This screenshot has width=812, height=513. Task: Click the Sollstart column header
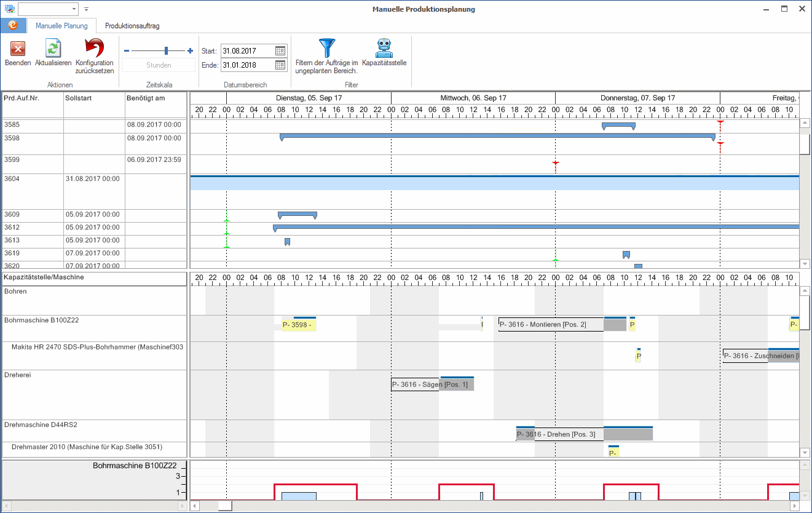[x=94, y=104]
